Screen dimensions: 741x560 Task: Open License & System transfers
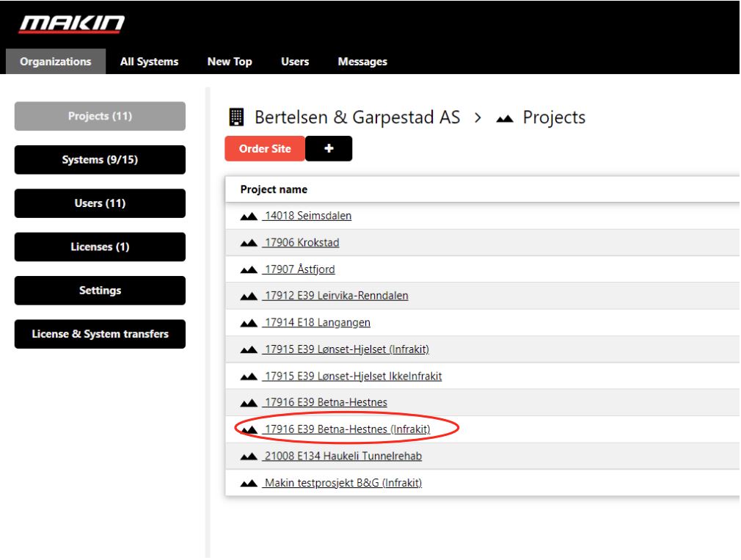click(101, 334)
